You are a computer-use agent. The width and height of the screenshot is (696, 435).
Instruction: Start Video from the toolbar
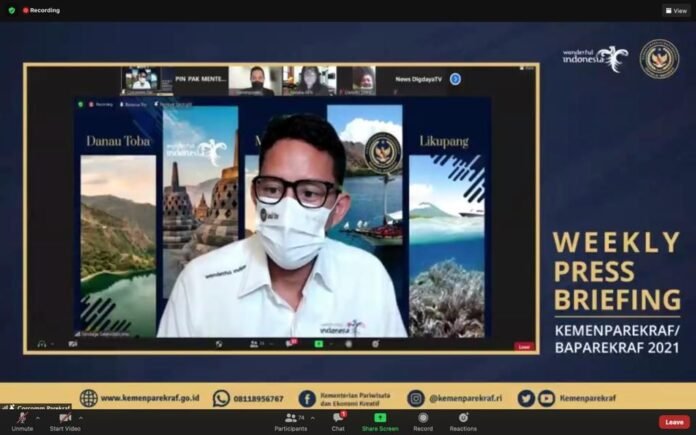65,422
